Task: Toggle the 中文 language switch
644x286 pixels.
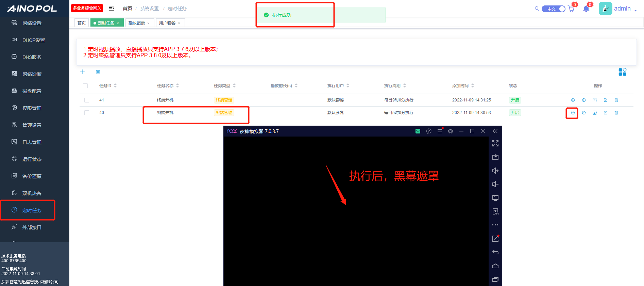Action: click(x=554, y=9)
